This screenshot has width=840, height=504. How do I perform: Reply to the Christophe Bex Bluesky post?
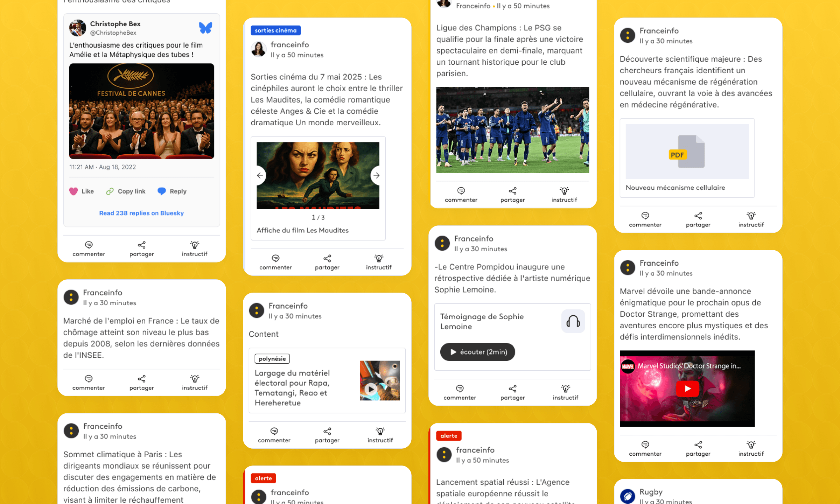[172, 191]
